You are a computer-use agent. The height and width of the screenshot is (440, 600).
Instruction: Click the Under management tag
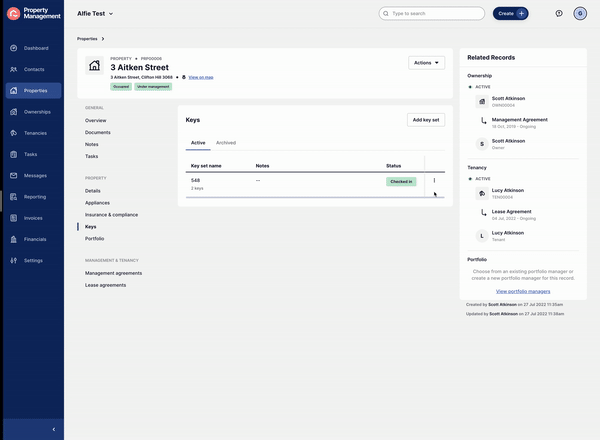[x=153, y=87]
